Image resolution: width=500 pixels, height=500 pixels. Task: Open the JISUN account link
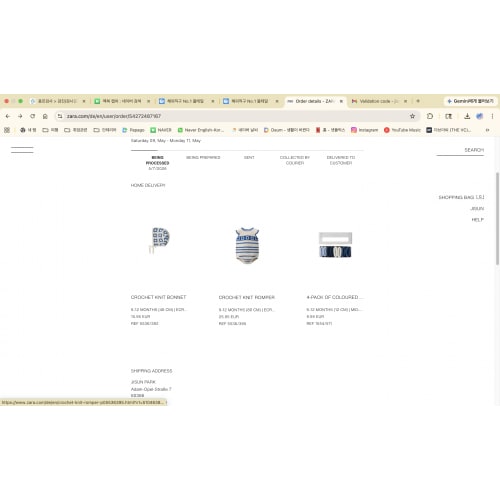tap(477, 209)
